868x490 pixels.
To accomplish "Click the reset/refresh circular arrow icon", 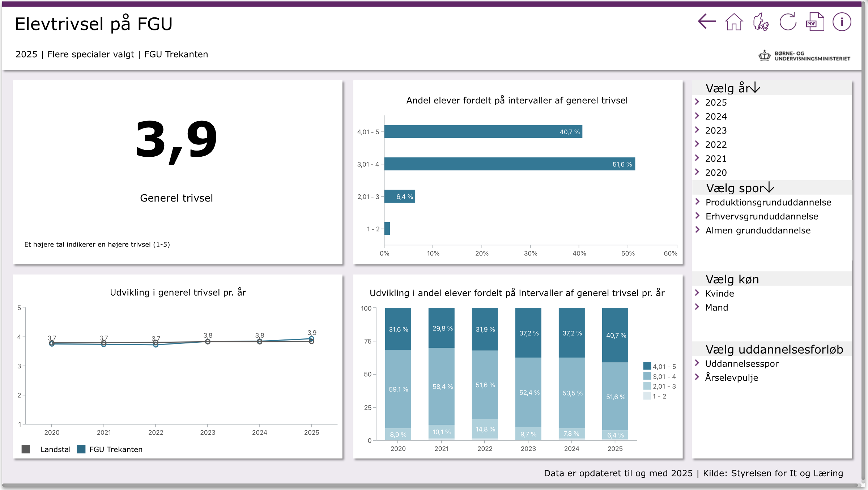I will coord(788,22).
